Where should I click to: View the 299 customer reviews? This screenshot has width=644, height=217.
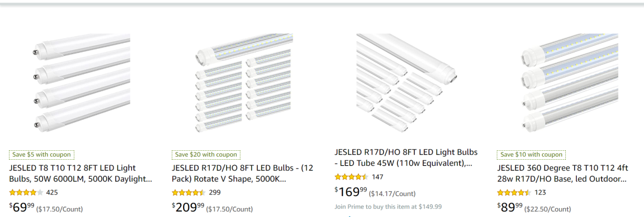coord(215,193)
